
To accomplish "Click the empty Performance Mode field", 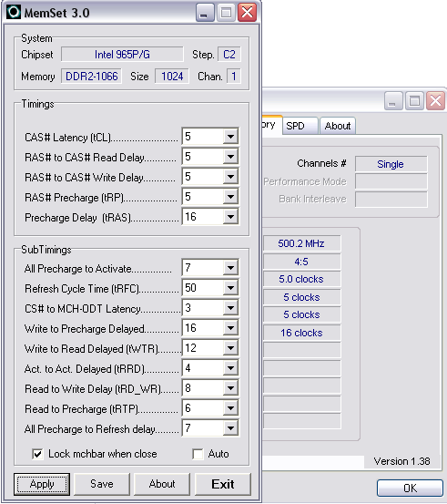I will [x=391, y=181].
